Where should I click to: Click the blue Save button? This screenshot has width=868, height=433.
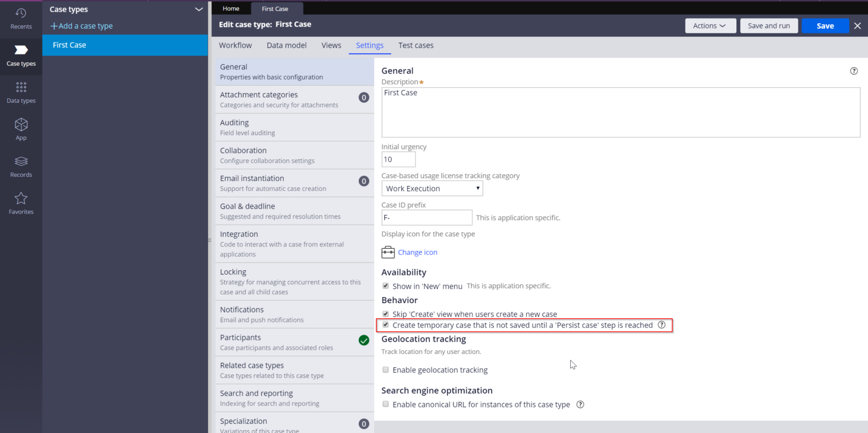824,26
